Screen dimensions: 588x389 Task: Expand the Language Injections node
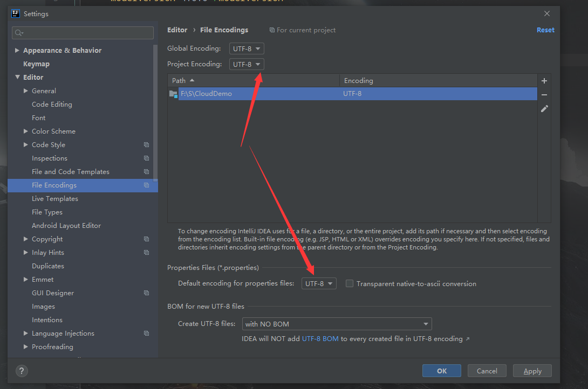(x=26, y=334)
